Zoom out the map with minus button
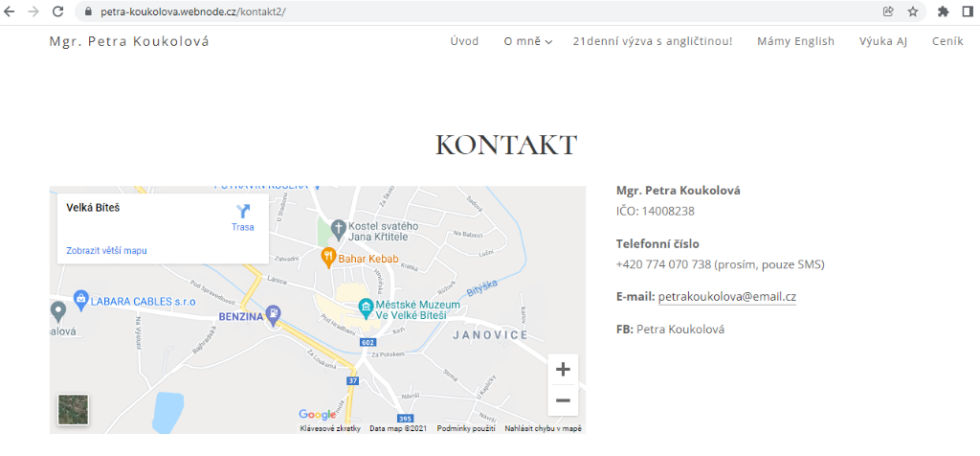Screen dimensions: 980x456 563,399
